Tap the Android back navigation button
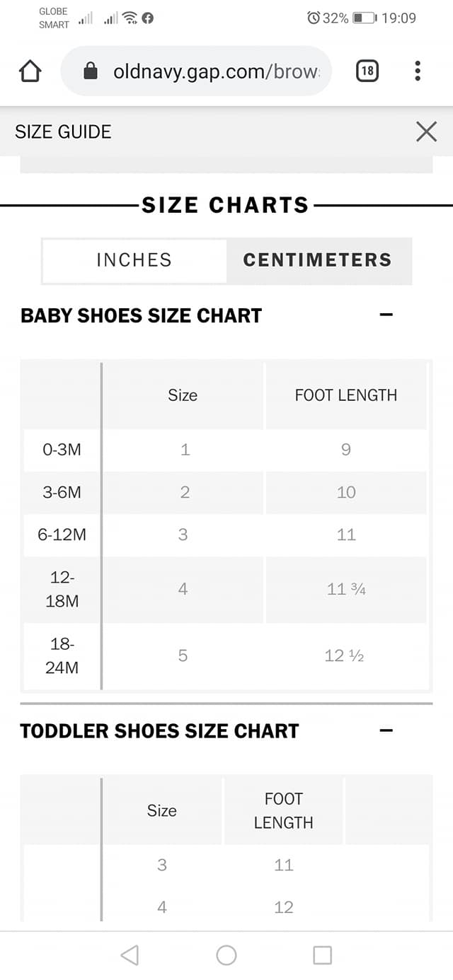Viewport: 453px width, 980px height. click(130, 955)
